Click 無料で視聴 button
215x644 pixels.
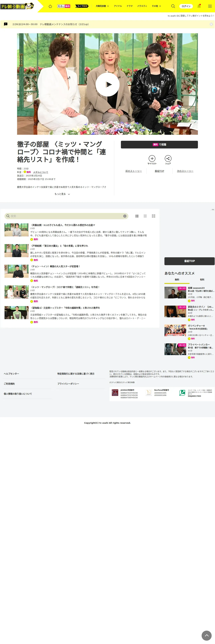[x=159, y=144]
